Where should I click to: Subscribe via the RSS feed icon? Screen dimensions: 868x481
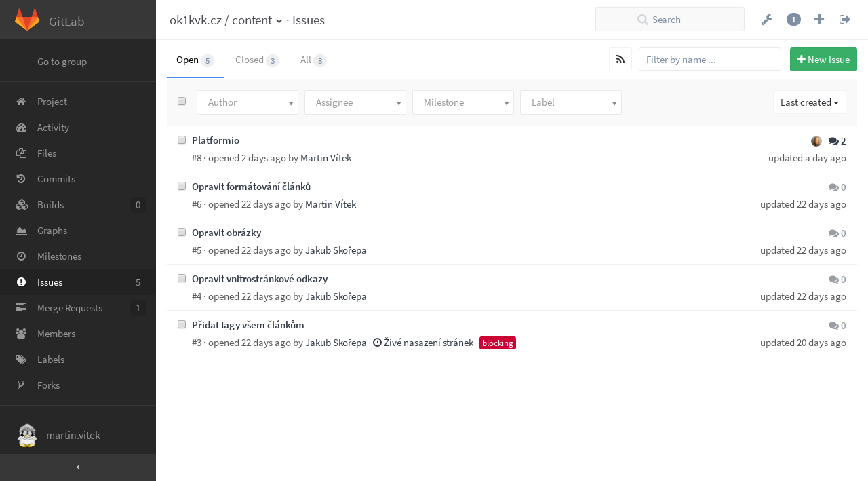pos(620,60)
